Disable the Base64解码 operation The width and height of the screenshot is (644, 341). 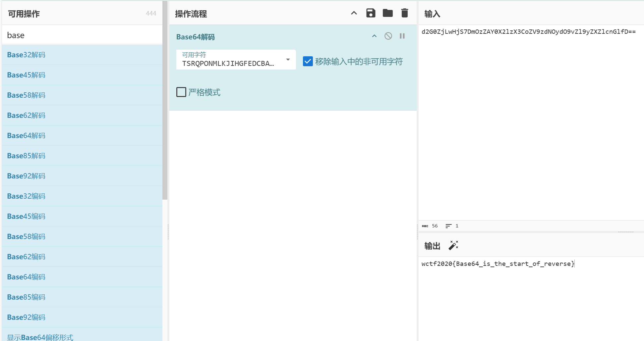tap(388, 36)
